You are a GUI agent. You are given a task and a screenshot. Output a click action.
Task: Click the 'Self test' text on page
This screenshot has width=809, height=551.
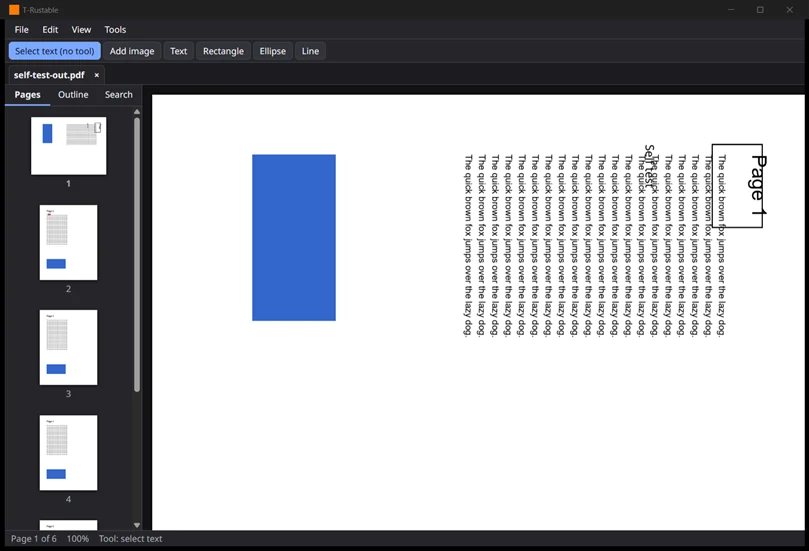[649, 166]
